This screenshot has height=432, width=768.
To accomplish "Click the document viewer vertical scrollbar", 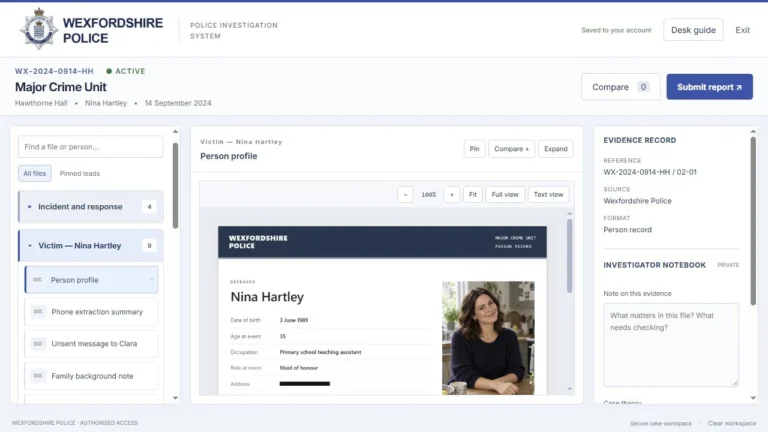I will [569, 256].
